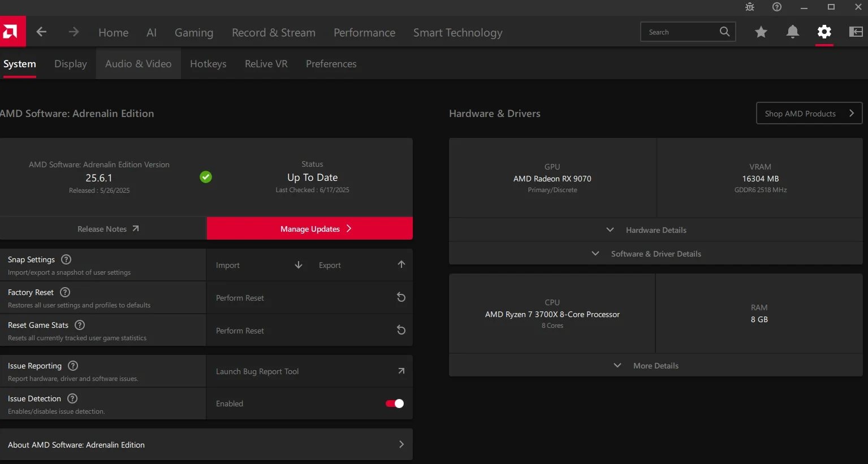The image size is (868, 464).
Task: Expand More Details under CPU
Action: [656, 366]
